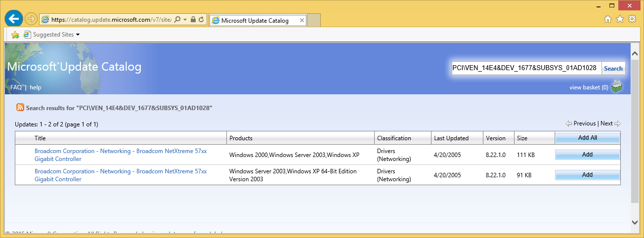Go to Next results page

[x=610, y=123]
